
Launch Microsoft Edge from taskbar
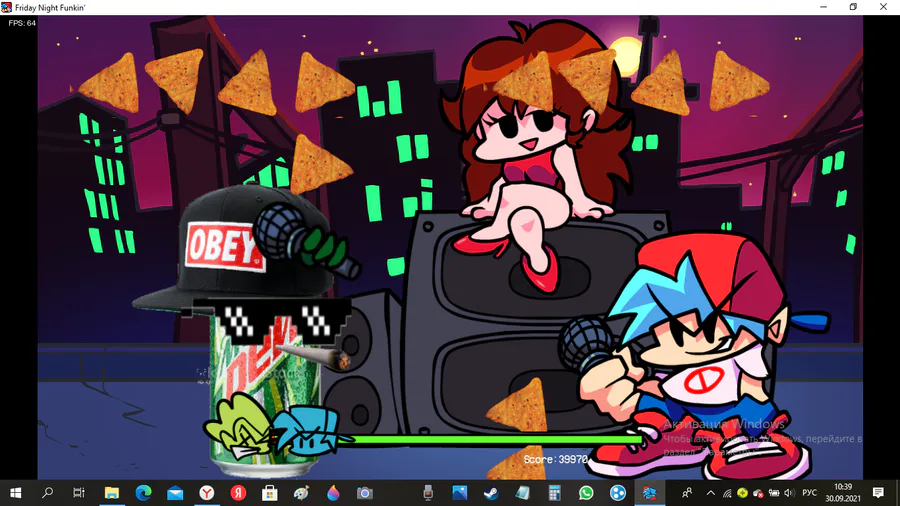tap(143, 493)
